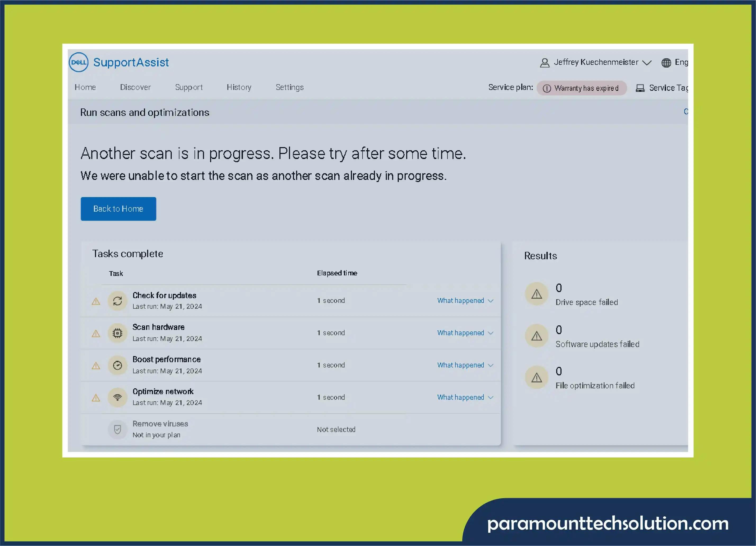This screenshot has width=756, height=546.
Task: Click the Not in your plan text
Action: 156,435
